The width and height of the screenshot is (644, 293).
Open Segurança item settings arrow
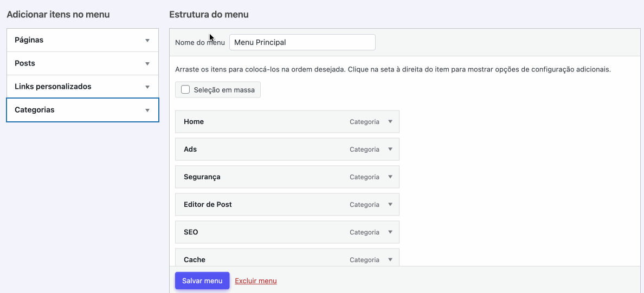(x=390, y=177)
